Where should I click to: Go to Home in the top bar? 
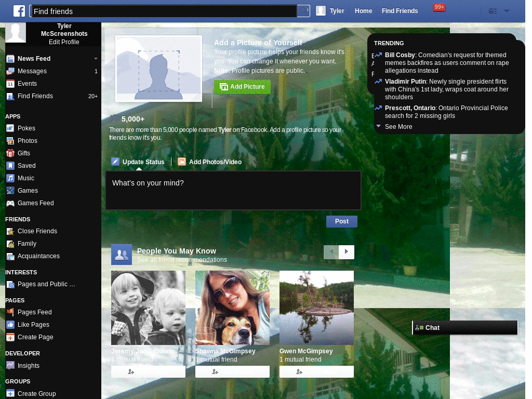(363, 11)
